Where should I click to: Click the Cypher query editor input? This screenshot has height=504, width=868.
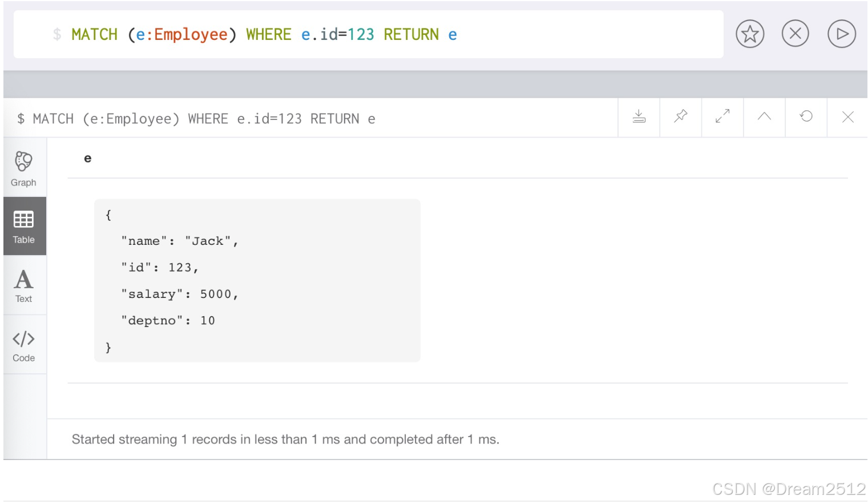pos(368,34)
